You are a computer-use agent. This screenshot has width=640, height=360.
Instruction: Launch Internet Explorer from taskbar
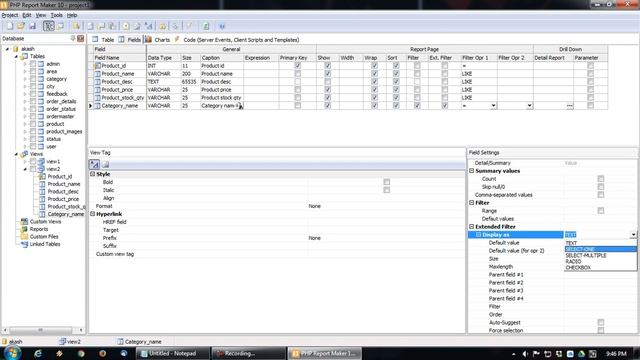(x=38, y=353)
